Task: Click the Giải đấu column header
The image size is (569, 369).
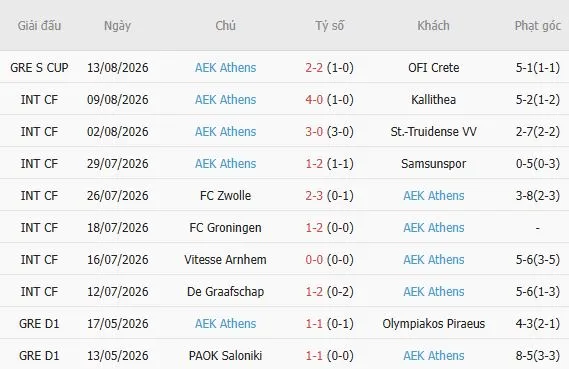Action: [x=39, y=25]
